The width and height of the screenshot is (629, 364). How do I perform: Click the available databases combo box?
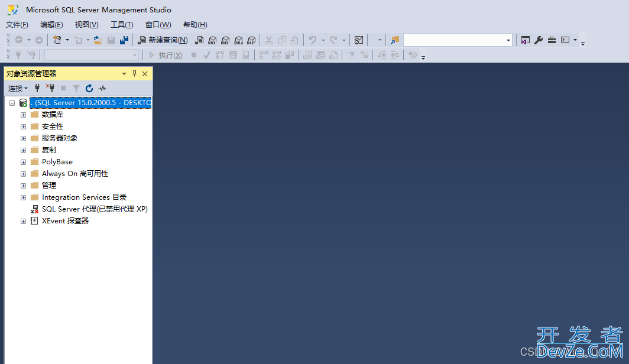coord(92,56)
